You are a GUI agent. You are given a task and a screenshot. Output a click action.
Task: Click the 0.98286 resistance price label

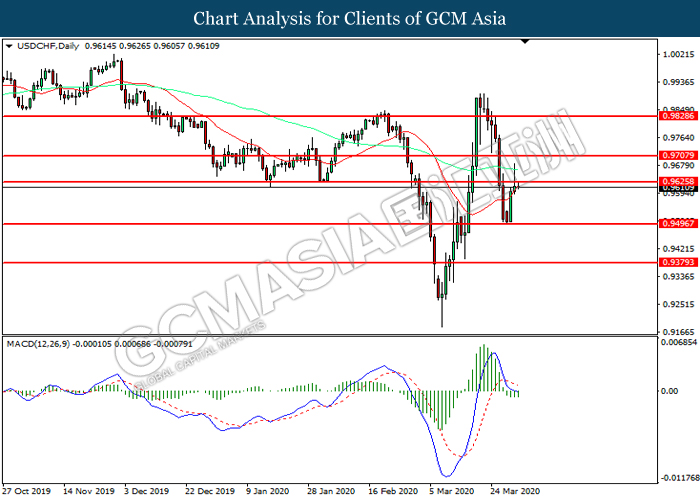coord(678,116)
